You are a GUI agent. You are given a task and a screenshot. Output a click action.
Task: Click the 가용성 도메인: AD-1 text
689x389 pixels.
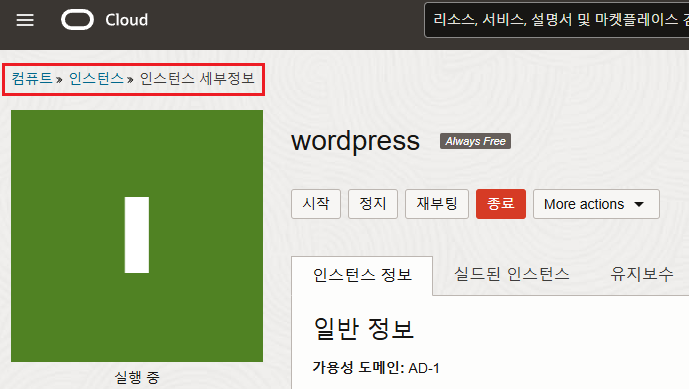[x=376, y=367]
